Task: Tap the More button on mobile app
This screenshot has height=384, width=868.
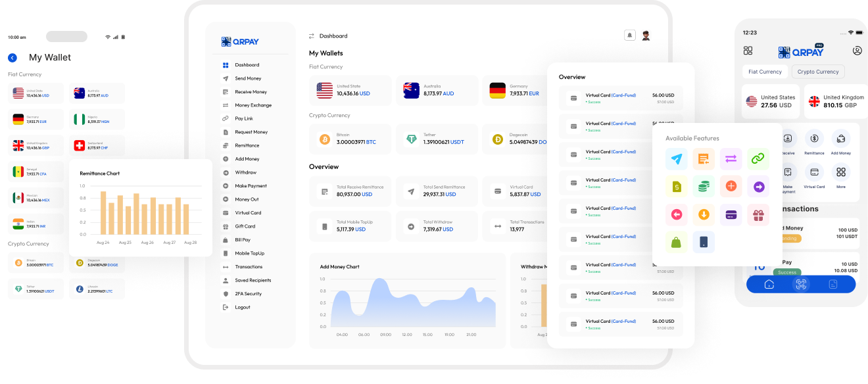Action: (x=840, y=176)
